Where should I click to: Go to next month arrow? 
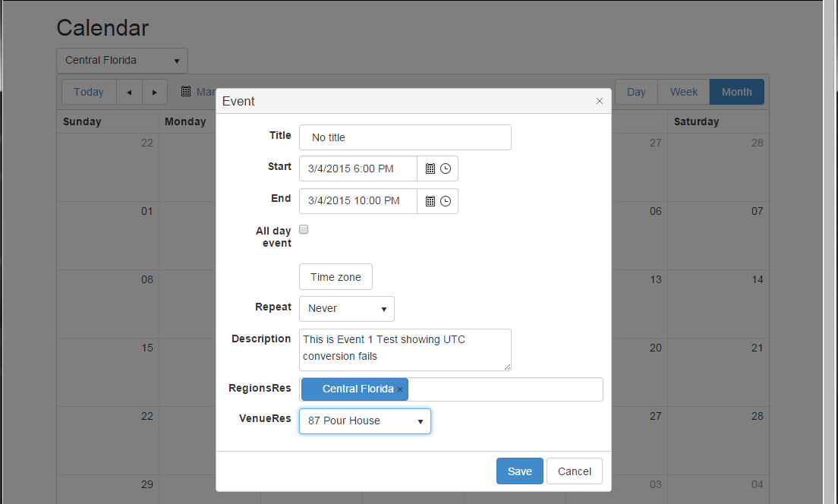[155, 92]
